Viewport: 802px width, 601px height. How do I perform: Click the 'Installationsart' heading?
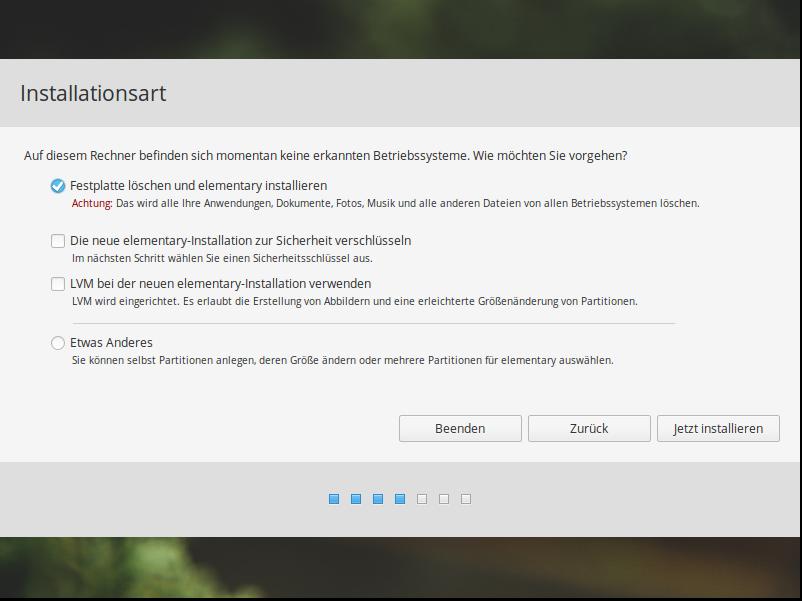(x=93, y=94)
